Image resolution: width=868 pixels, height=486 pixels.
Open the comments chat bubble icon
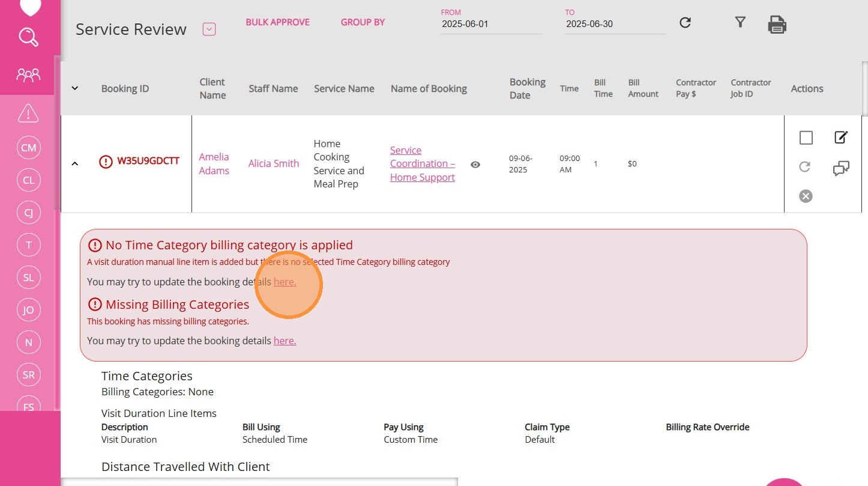tap(841, 169)
